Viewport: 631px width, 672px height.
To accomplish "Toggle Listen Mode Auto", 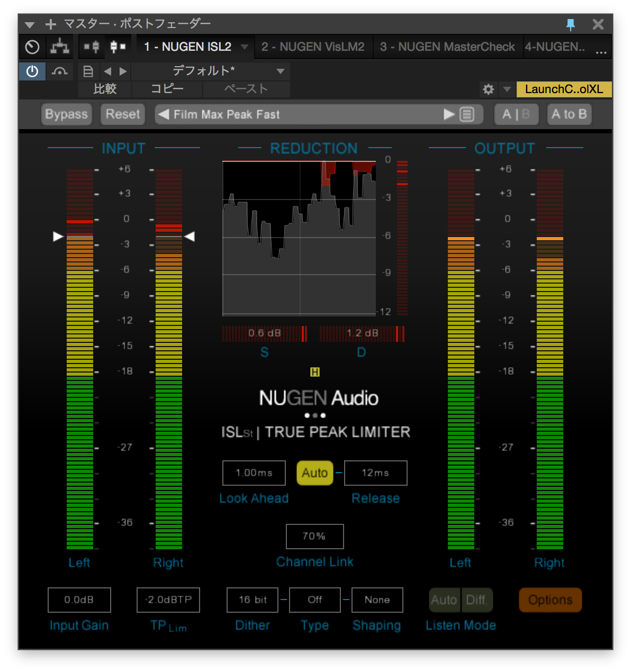I will pyautogui.click(x=444, y=600).
